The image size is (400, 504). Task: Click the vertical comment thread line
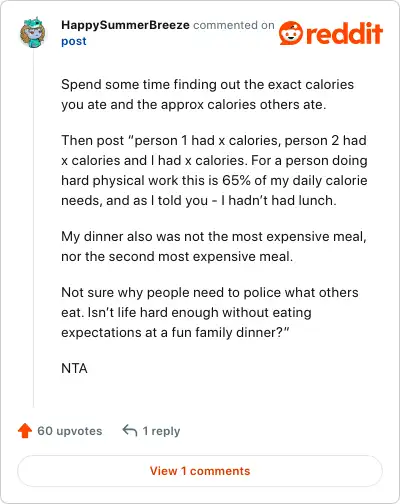click(x=33, y=229)
